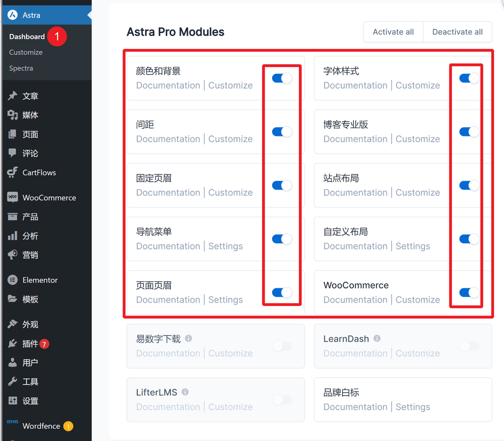
Task: Click the Astra logo icon in sidebar
Action: (12, 15)
